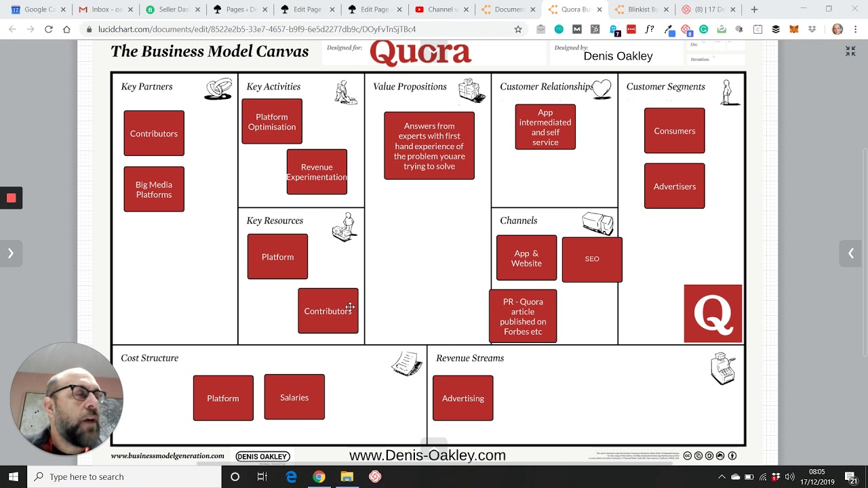The width and height of the screenshot is (868, 488).
Task: Open Chrome three-dot menu
Action: click(856, 29)
